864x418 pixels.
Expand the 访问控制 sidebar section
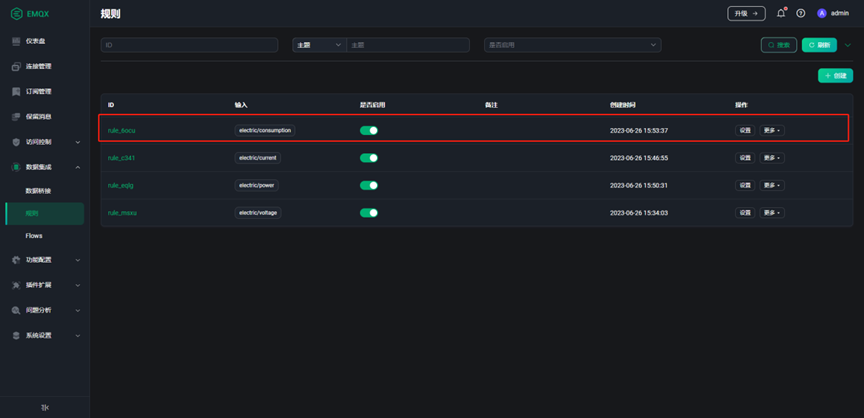tap(45, 142)
